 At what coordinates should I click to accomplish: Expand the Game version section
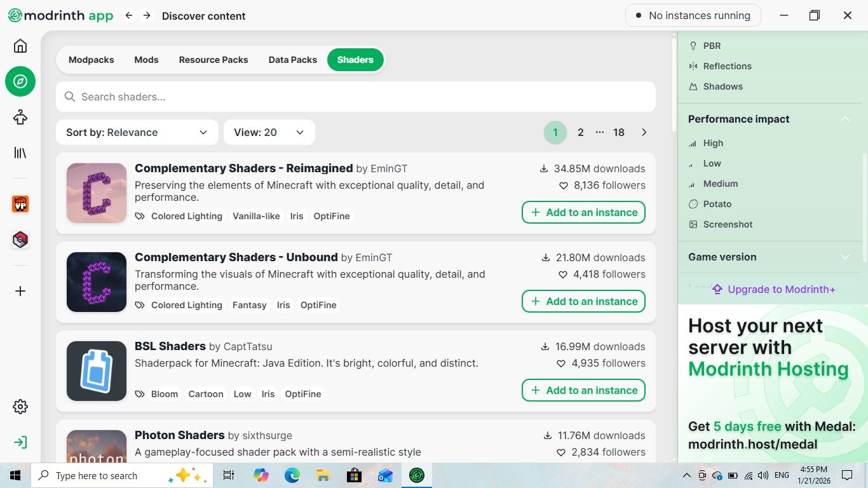click(x=769, y=257)
